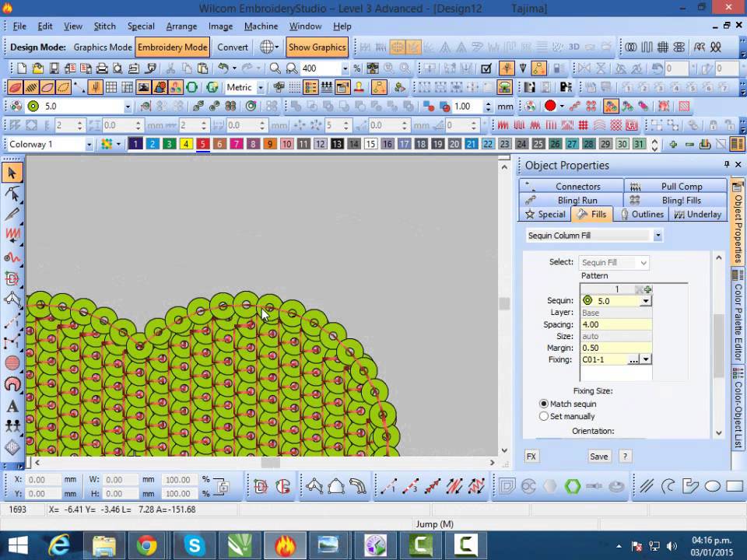This screenshot has width=747, height=560.
Task: Click the Undo arrow icon
Action: pos(223,68)
